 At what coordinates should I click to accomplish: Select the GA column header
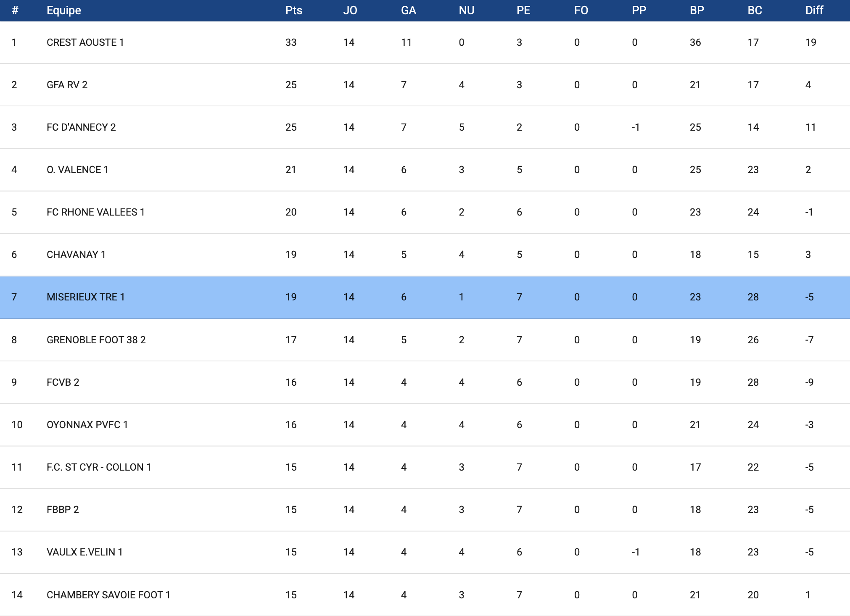[x=408, y=11]
